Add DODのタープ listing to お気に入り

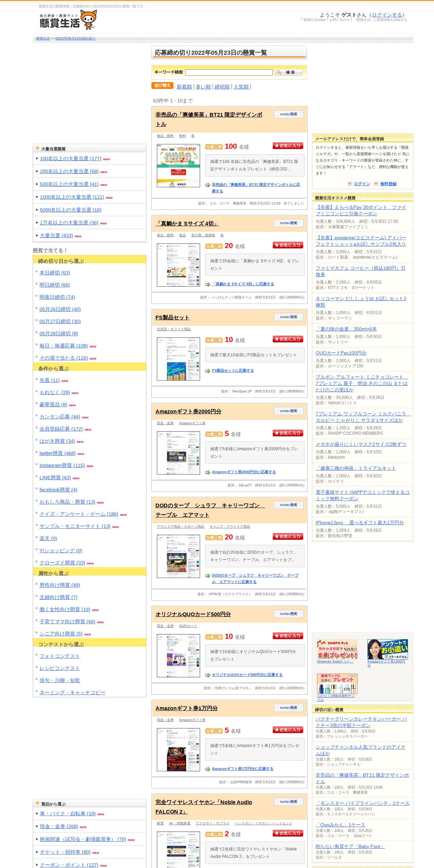288,536
